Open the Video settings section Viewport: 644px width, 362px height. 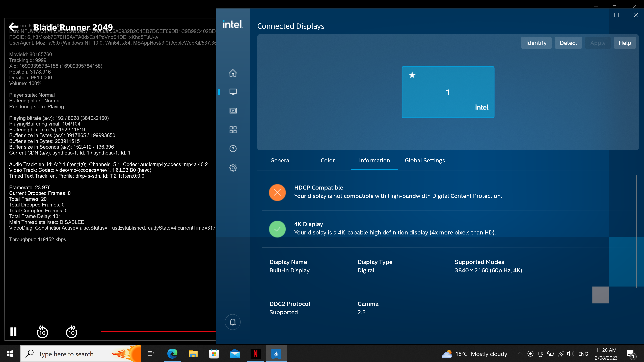(x=233, y=111)
